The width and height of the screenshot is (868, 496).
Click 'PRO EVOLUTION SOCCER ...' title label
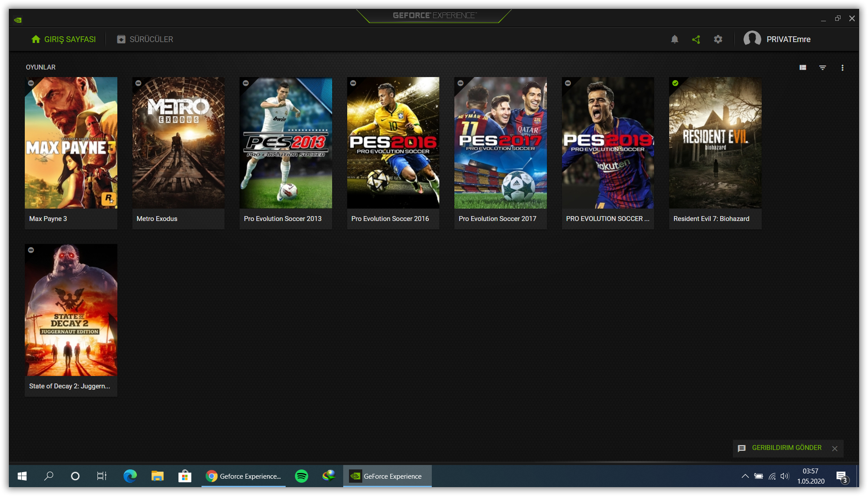click(x=608, y=219)
